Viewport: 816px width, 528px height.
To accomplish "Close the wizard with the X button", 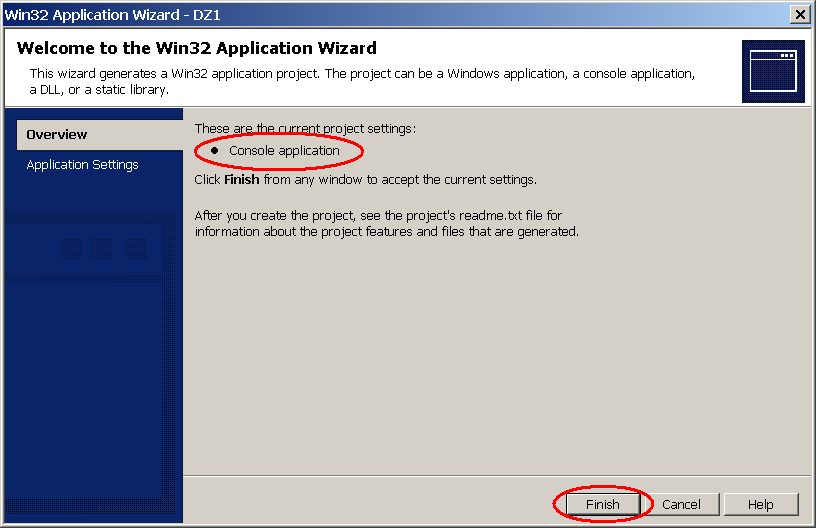I will (800, 15).
